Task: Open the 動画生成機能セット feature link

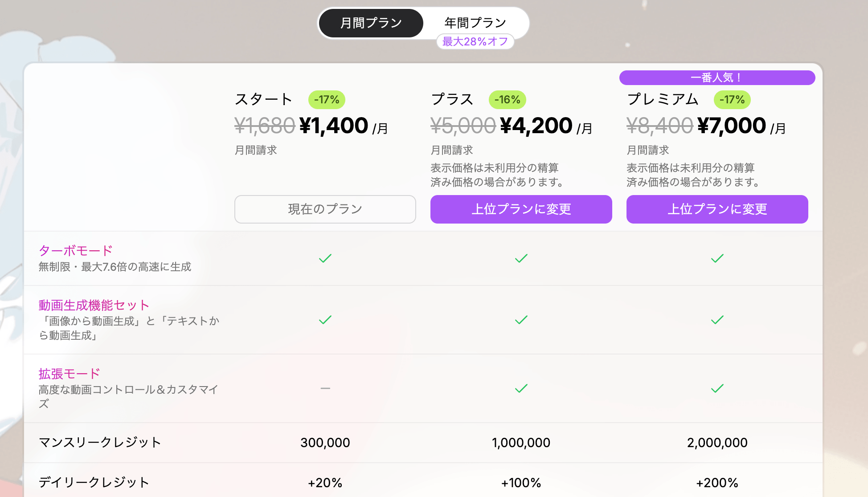Action: coord(94,305)
